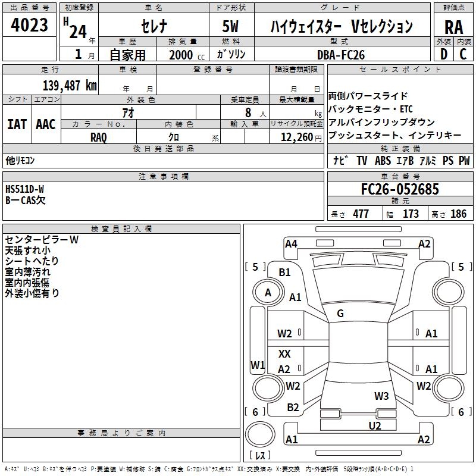Select chassis number FC26-052685
476x476 pixels.
[x=400, y=189]
